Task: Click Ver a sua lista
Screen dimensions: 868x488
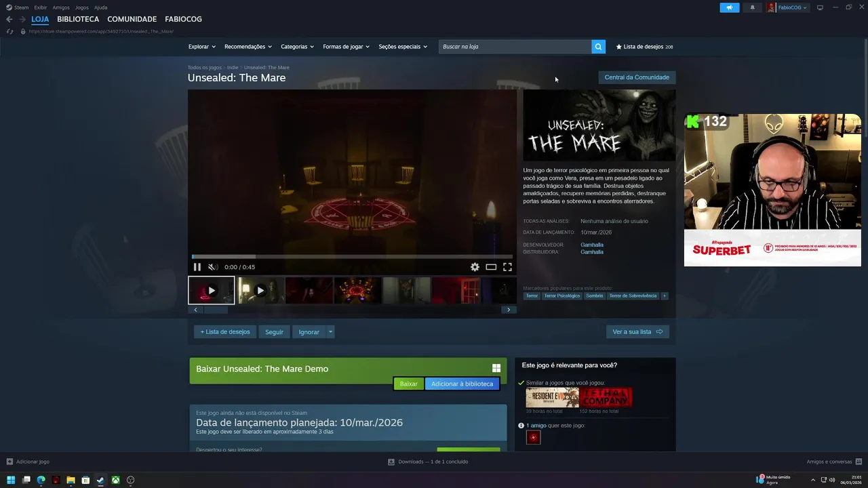Action: coord(637,332)
